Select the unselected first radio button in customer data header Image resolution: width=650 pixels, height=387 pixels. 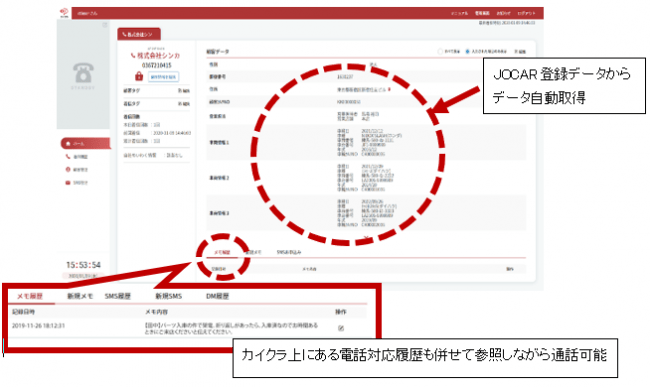coord(440,51)
